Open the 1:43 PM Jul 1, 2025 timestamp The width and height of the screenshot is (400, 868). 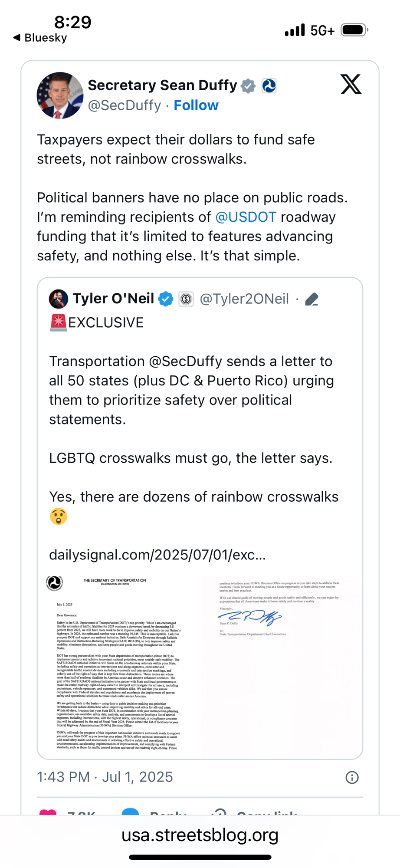click(105, 777)
